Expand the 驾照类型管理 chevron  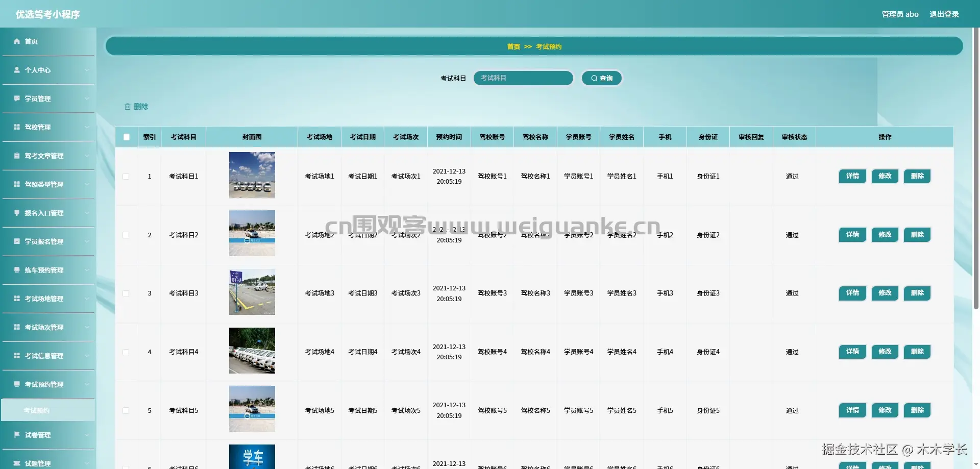(x=87, y=184)
